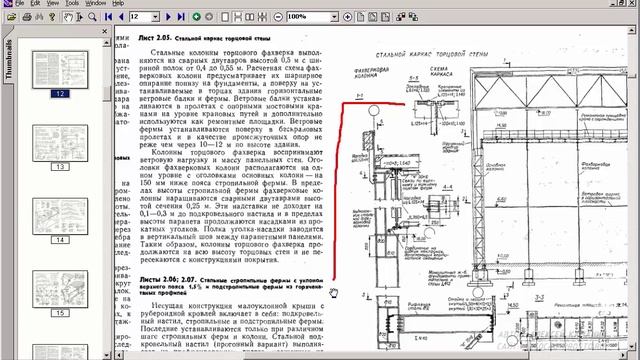640x360 pixels.
Task: Click the rightmost toolbar icon
Action: pyautogui.click(x=413, y=17)
